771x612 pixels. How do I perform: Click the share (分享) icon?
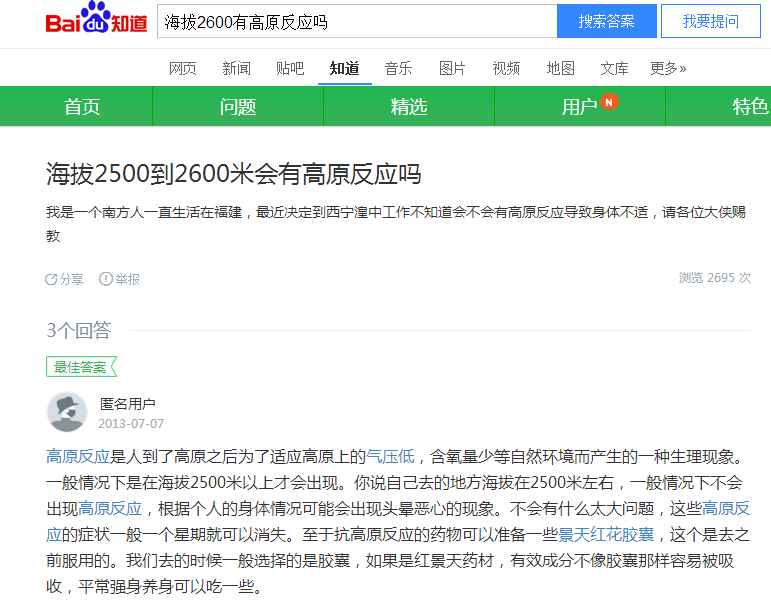tap(52, 279)
